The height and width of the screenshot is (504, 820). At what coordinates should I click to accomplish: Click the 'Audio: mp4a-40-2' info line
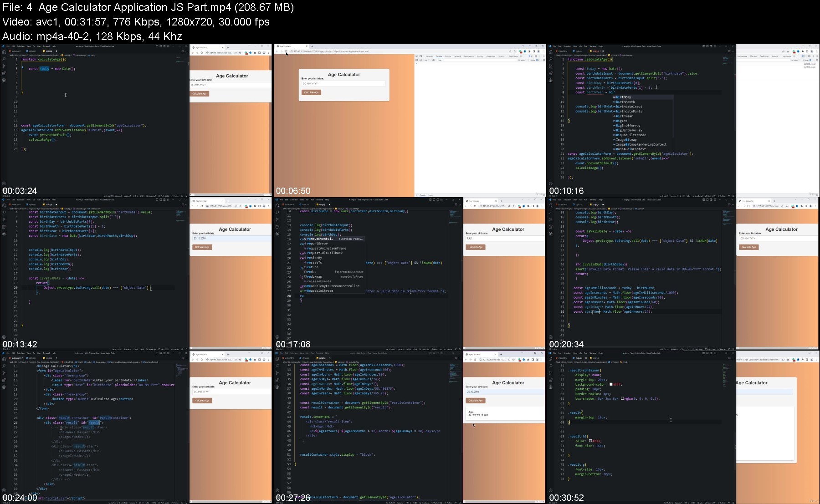click(x=92, y=36)
